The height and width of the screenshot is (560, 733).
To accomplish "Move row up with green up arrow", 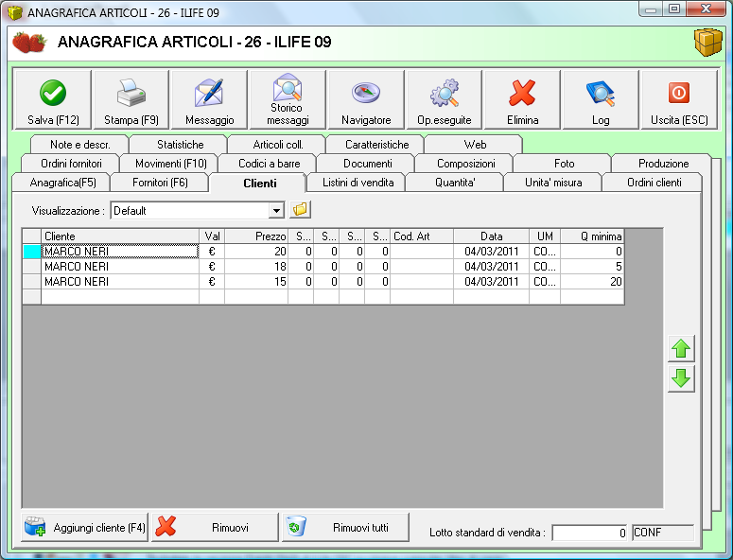I will tap(681, 348).
